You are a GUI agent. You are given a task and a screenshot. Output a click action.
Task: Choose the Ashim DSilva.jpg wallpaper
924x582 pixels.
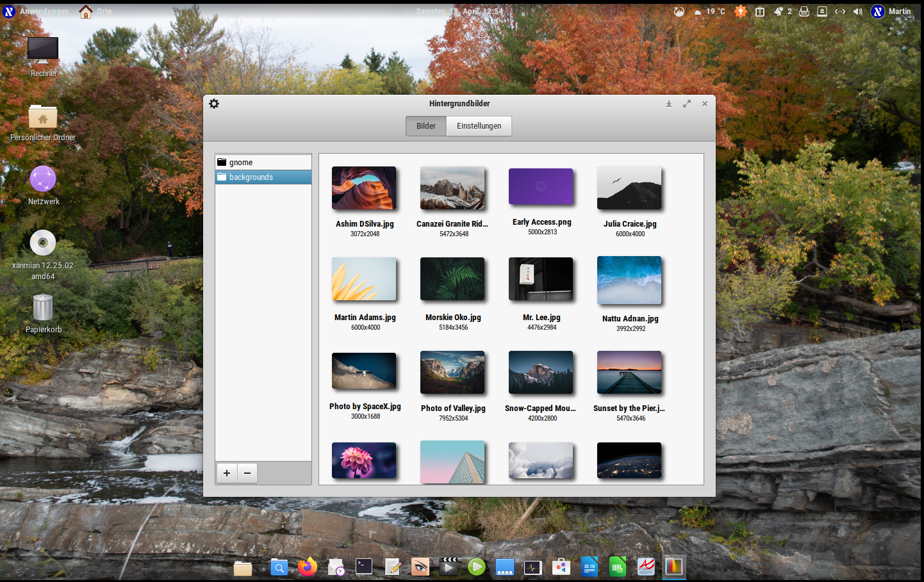click(x=364, y=188)
